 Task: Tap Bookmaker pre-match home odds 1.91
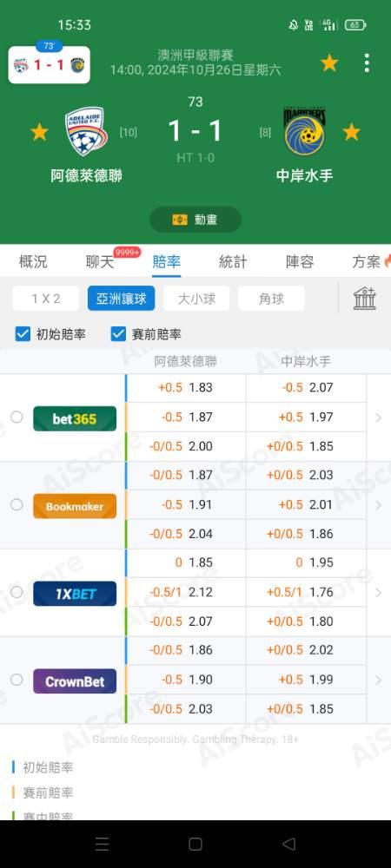click(201, 504)
